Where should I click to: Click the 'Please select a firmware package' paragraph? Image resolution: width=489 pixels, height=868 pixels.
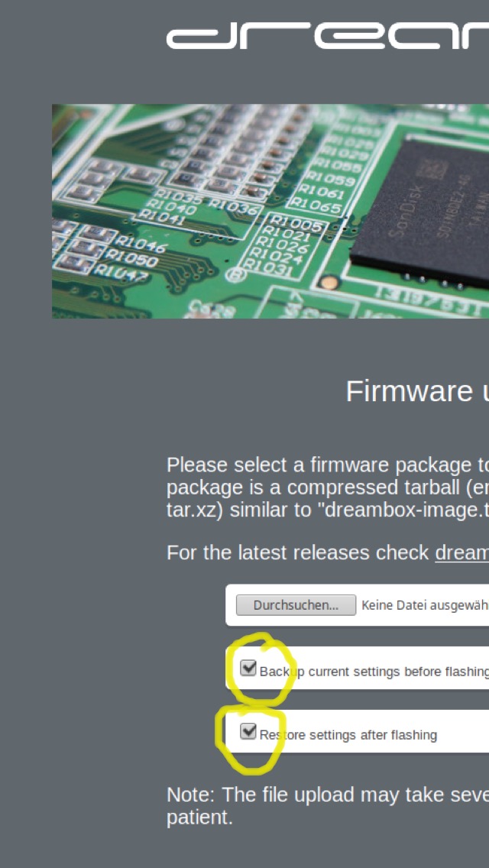click(x=328, y=487)
